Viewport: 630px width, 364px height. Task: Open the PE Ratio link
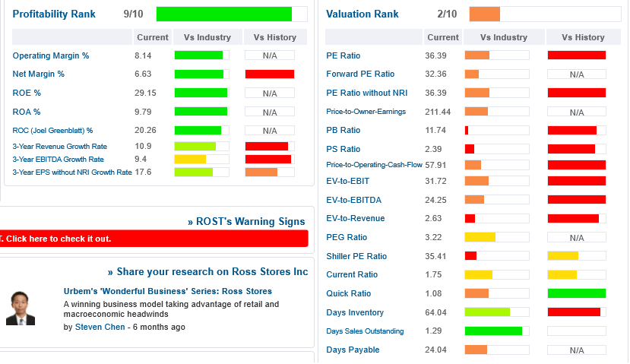coord(343,55)
